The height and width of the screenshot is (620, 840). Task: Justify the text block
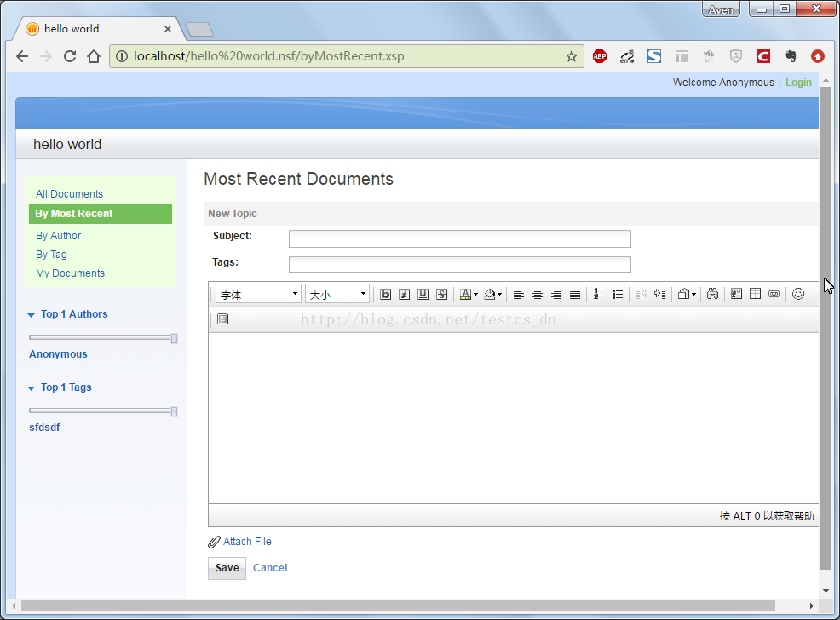(575, 294)
